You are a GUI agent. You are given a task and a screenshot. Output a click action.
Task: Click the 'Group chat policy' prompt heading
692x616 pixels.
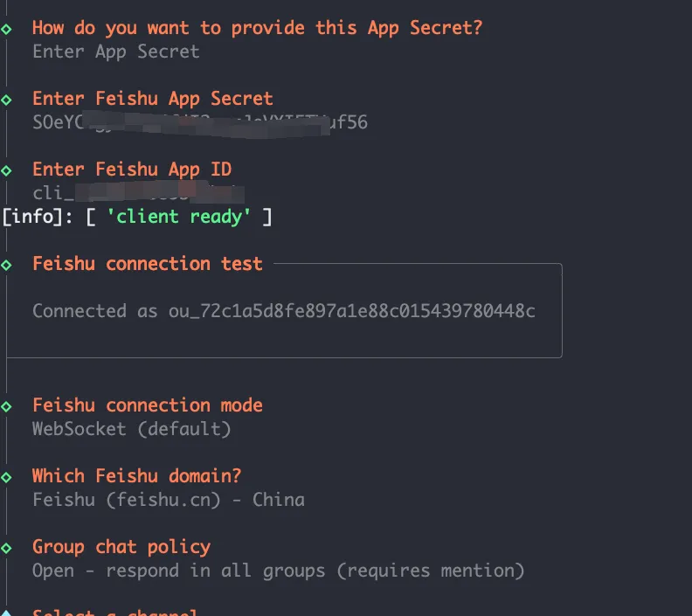pyautogui.click(x=121, y=547)
